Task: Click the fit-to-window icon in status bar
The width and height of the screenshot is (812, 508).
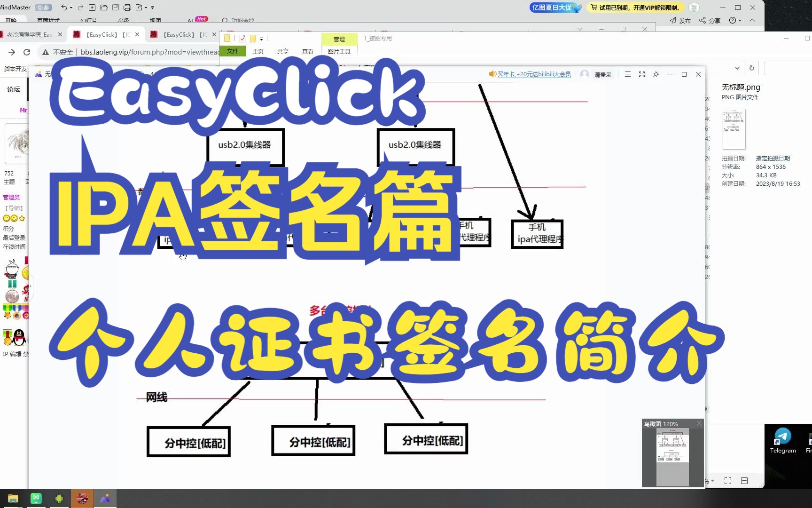Action: [728, 481]
